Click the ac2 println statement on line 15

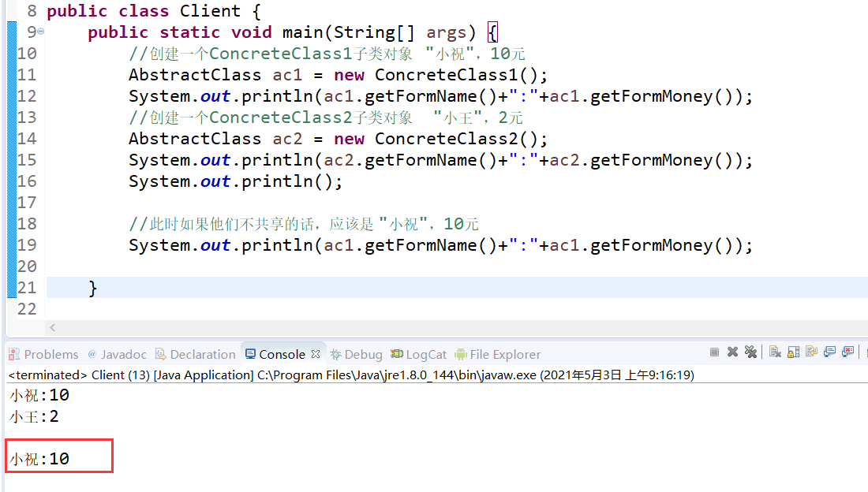(440, 160)
